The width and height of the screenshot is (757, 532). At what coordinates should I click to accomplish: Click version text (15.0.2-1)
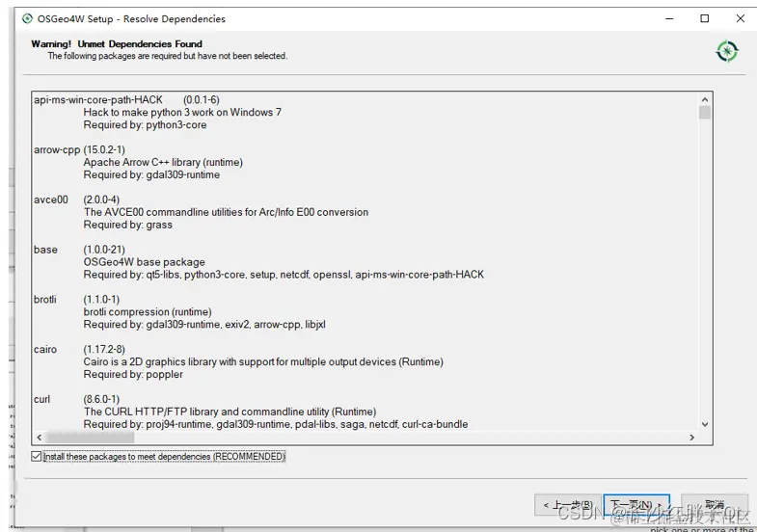pos(104,150)
